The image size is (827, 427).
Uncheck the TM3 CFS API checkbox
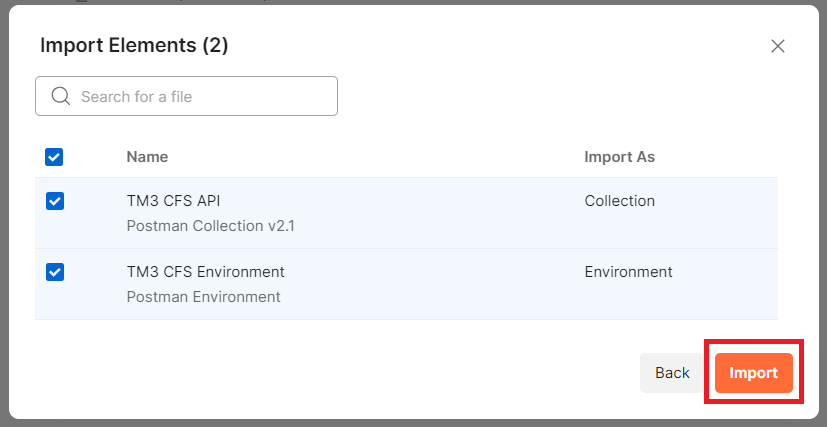coord(55,201)
